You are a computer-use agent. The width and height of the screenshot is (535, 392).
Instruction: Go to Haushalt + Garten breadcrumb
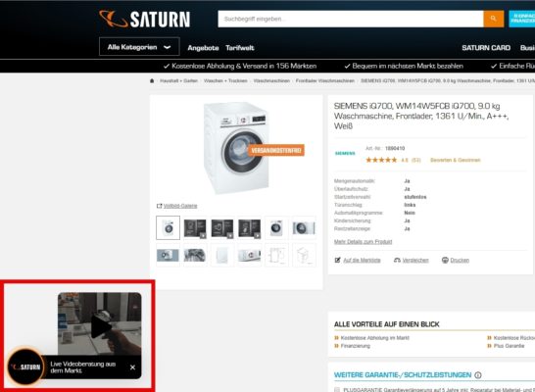coord(178,81)
